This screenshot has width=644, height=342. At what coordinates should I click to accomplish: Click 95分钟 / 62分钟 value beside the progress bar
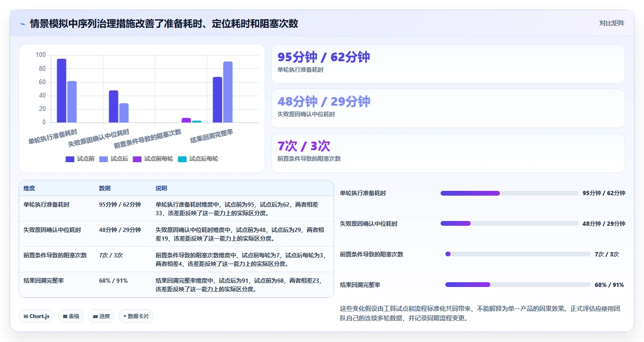coord(604,193)
